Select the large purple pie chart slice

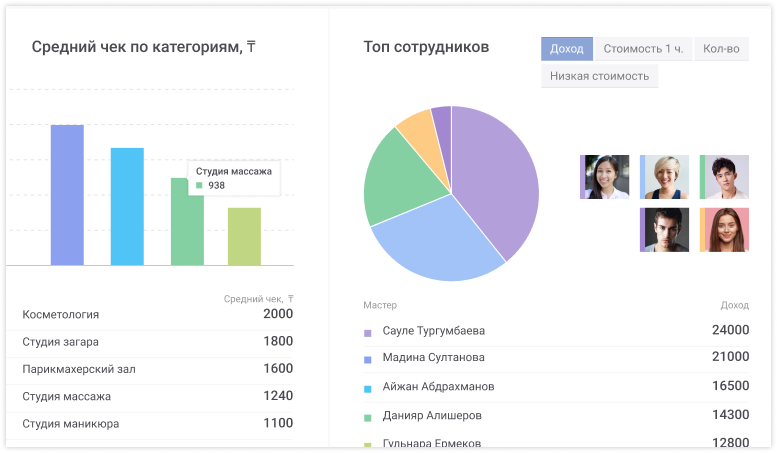pyautogui.click(x=495, y=185)
